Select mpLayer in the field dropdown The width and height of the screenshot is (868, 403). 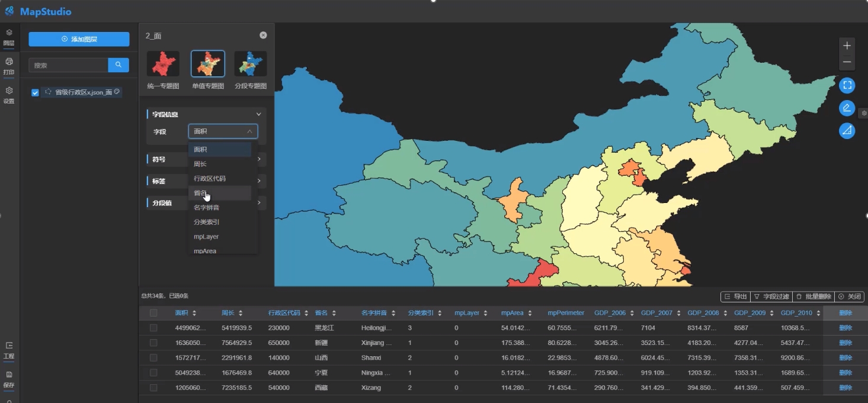click(220, 237)
